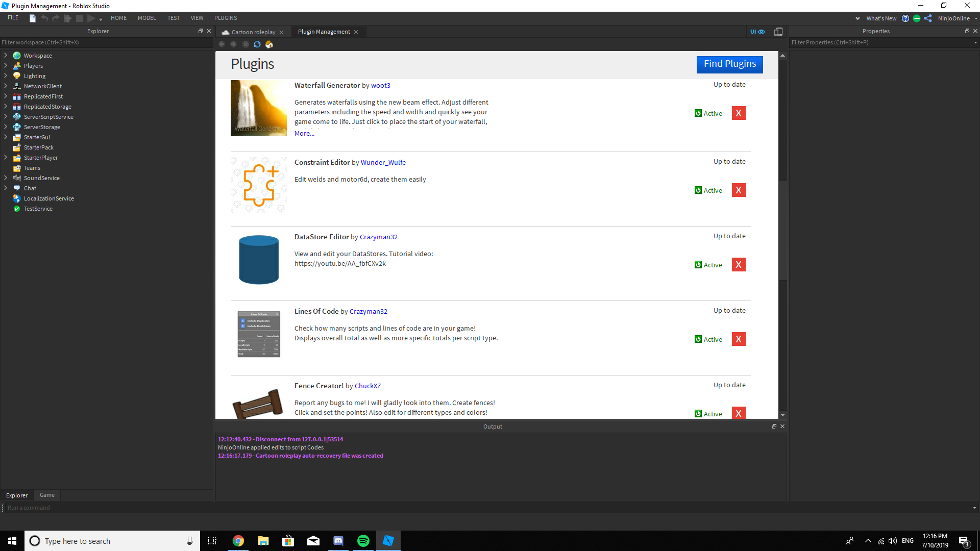
Task: Toggle UI visibility with the eye icon
Action: coord(760,31)
